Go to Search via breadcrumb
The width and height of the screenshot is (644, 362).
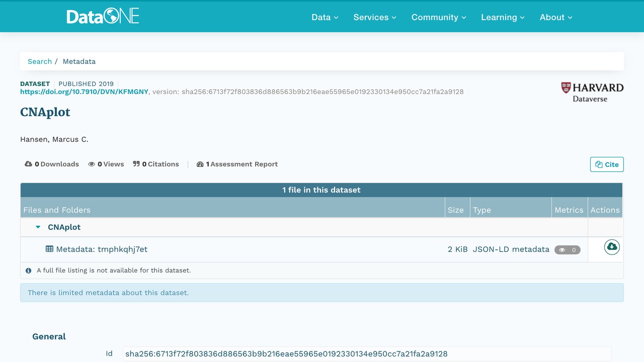pos(40,61)
